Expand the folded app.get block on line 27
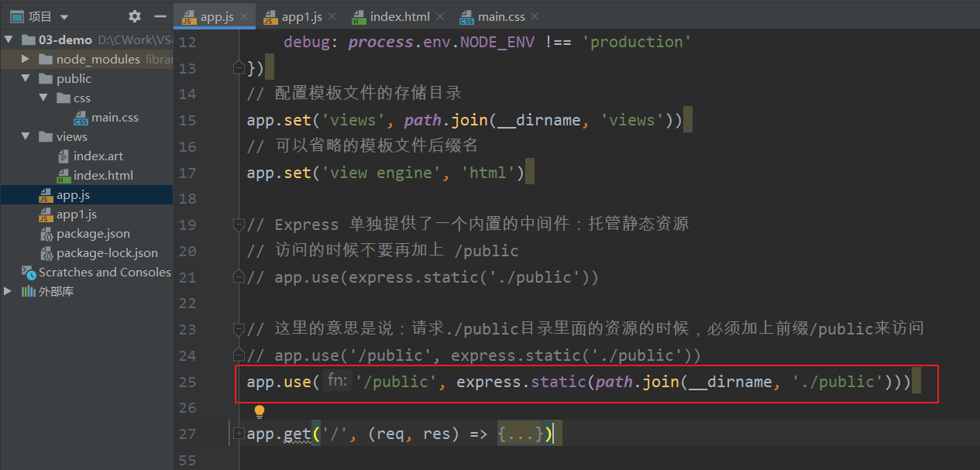980x470 pixels. point(239,434)
